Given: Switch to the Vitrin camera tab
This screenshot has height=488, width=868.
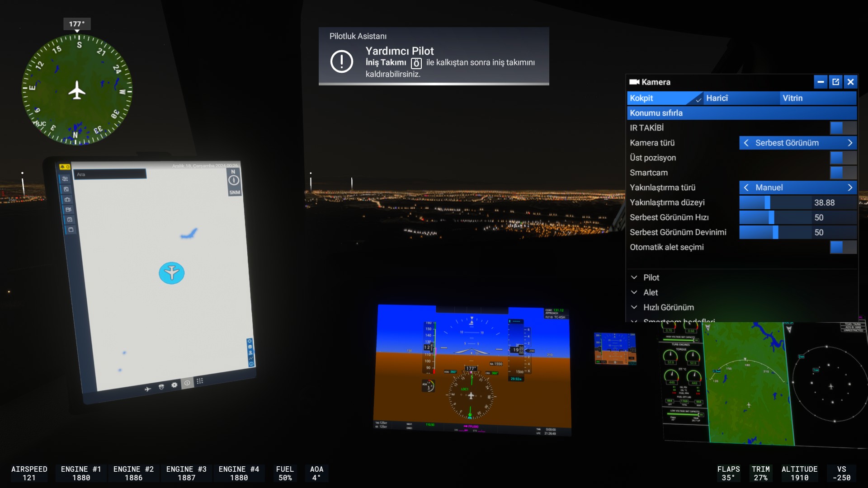Looking at the screenshot, I should 818,98.
